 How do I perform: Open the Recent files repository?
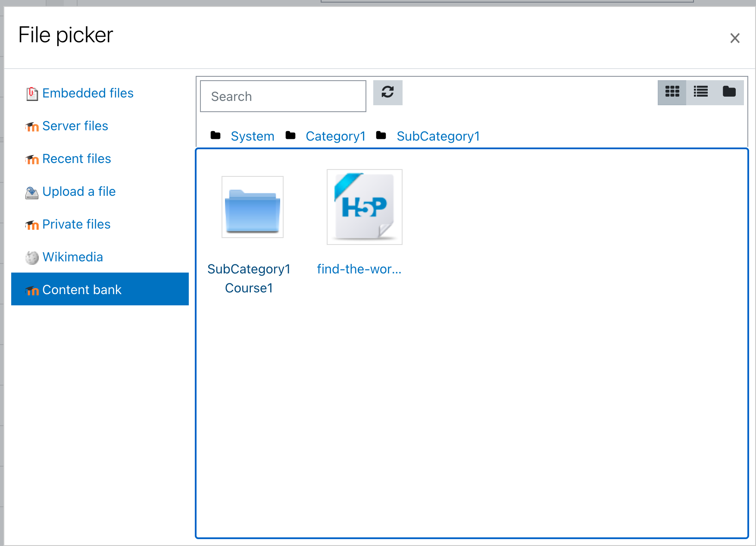pos(77,159)
